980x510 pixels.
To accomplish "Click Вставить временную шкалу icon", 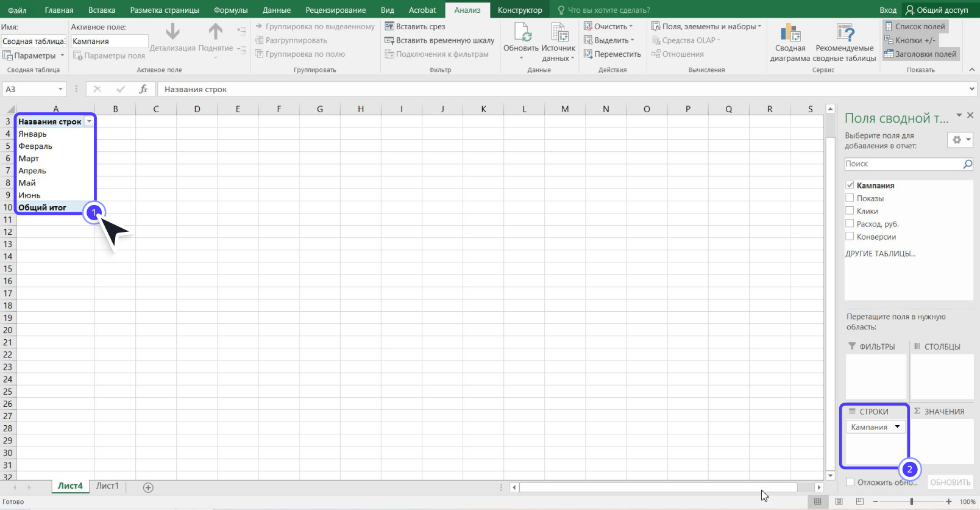I will (389, 40).
